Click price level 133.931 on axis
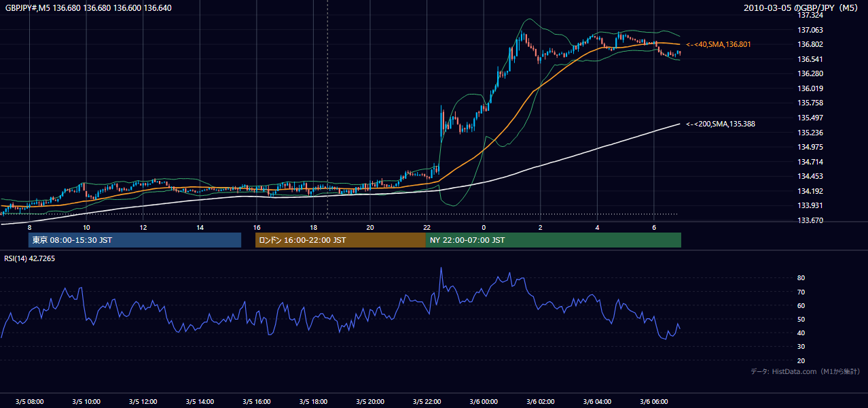868x408 pixels. click(810, 205)
